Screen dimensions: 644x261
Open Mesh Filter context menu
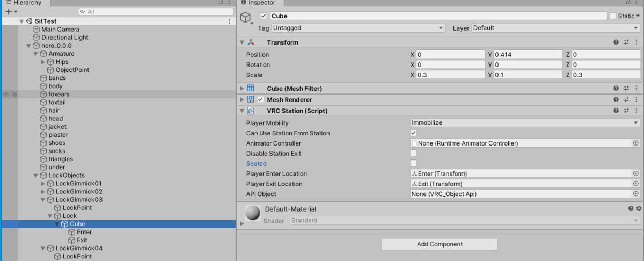pyautogui.click(x=636, y=89)
